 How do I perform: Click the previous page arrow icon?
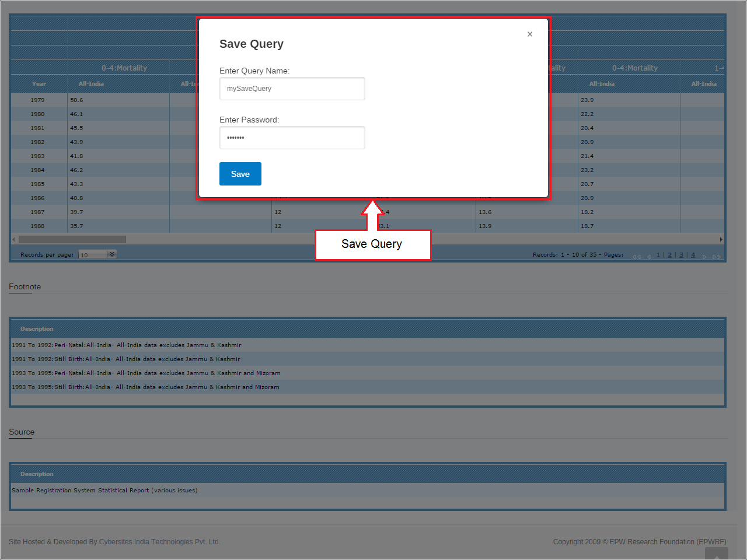[649, 256]
